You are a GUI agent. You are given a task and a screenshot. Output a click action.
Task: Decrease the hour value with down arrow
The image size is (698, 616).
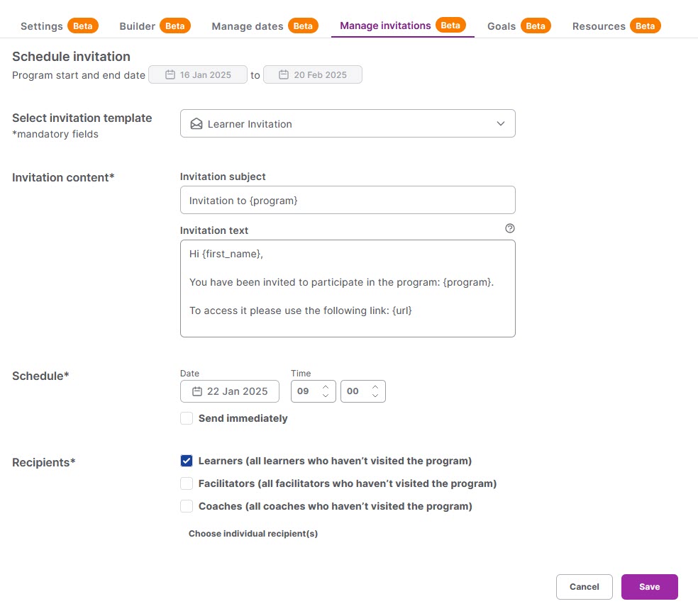coord(326,396)
